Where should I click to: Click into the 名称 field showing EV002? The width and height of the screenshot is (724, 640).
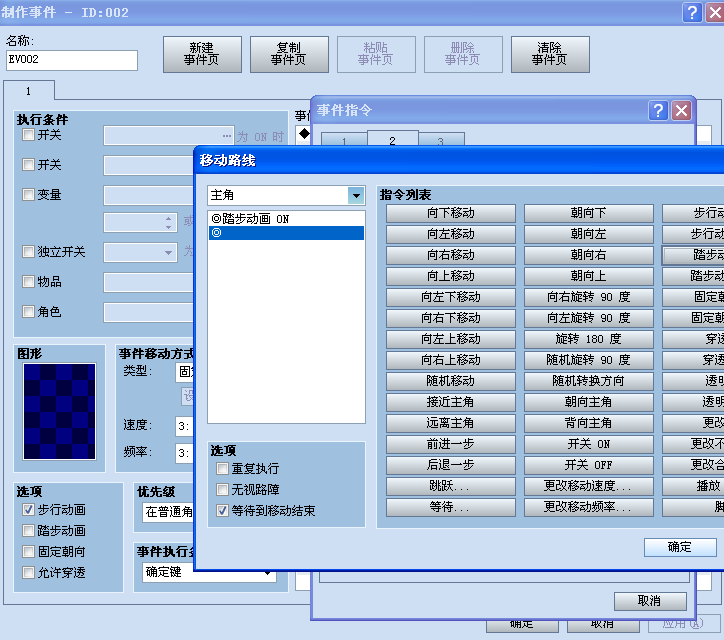coord(72,60)
